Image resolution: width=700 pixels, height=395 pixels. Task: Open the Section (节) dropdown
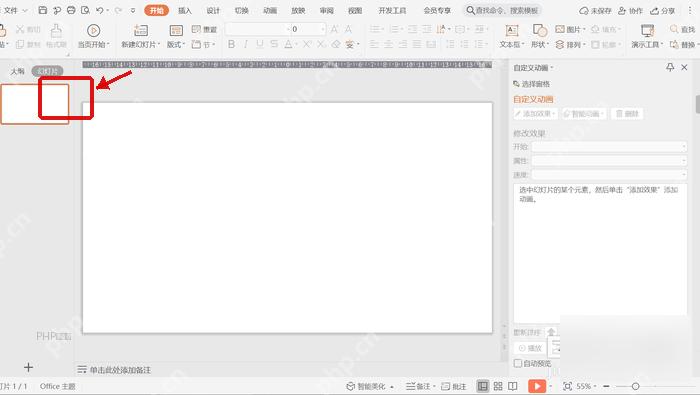[x=204, y=45]
